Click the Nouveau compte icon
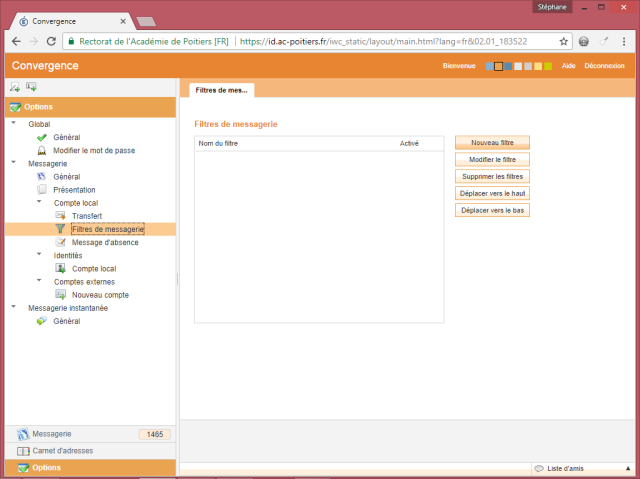640x479 pixels. (x=60, y=295)
